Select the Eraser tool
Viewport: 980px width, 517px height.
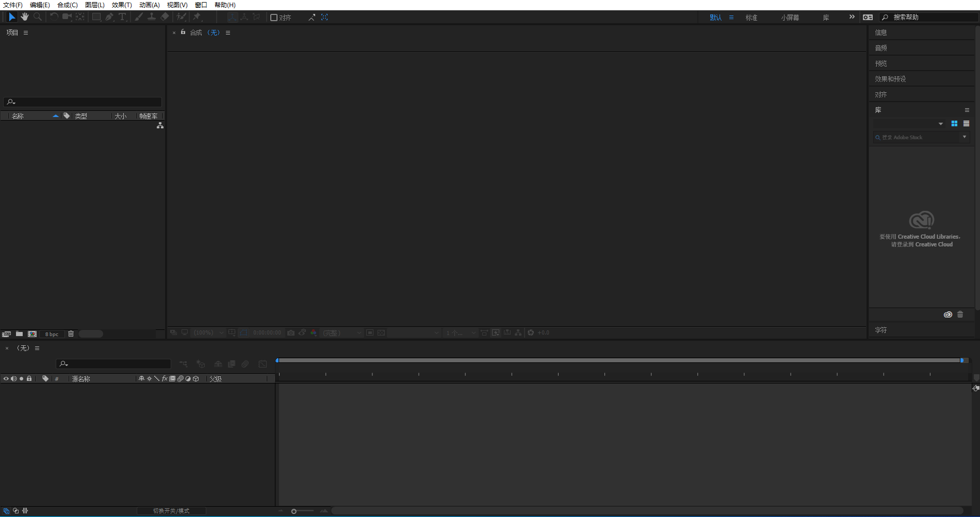click(x=165, y=17)
